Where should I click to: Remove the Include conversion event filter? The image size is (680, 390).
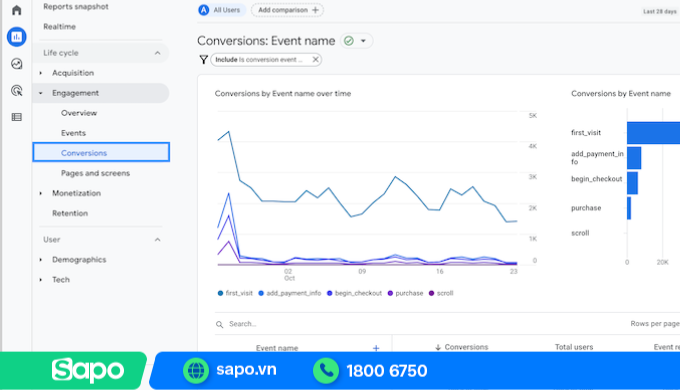click(315, 59)
